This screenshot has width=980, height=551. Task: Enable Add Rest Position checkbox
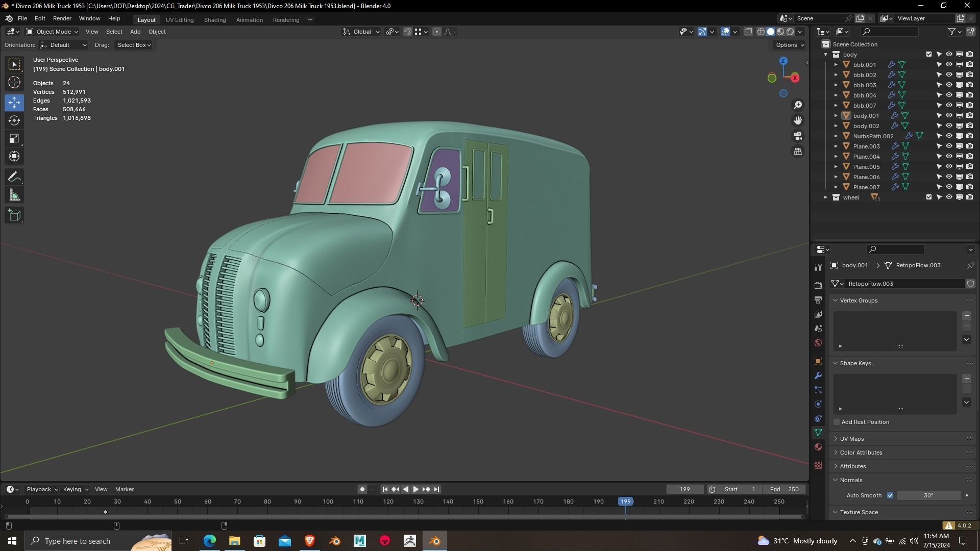pyautogui.click(x=837, y=422)
